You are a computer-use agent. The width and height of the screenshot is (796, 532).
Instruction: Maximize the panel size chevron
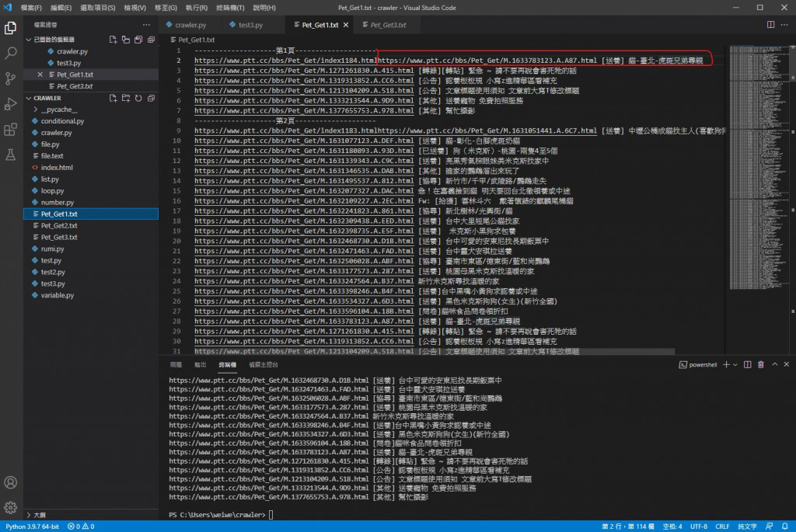774,364
